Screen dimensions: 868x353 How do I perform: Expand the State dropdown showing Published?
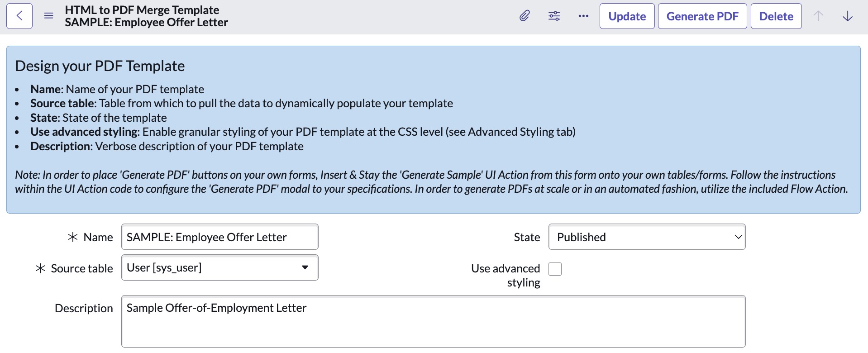(647, 237)
